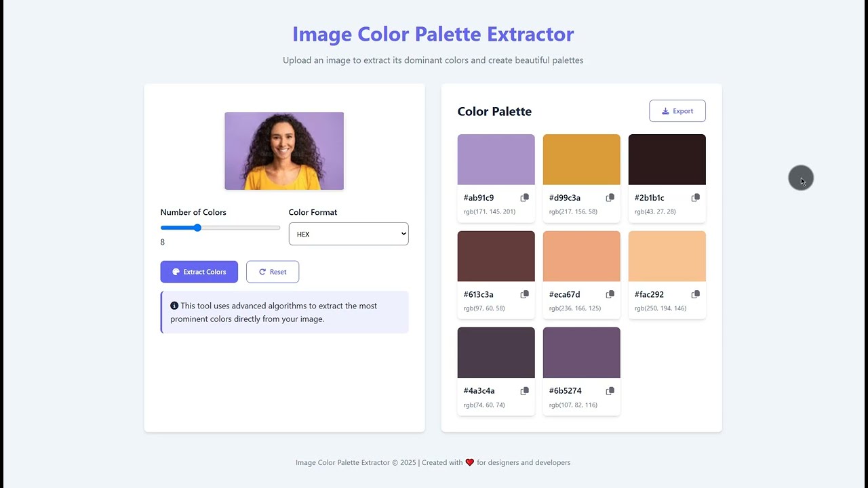Click the #fac292 hex text
The image size is (868, 488).
pyautogui.click(x=649, y=294)
